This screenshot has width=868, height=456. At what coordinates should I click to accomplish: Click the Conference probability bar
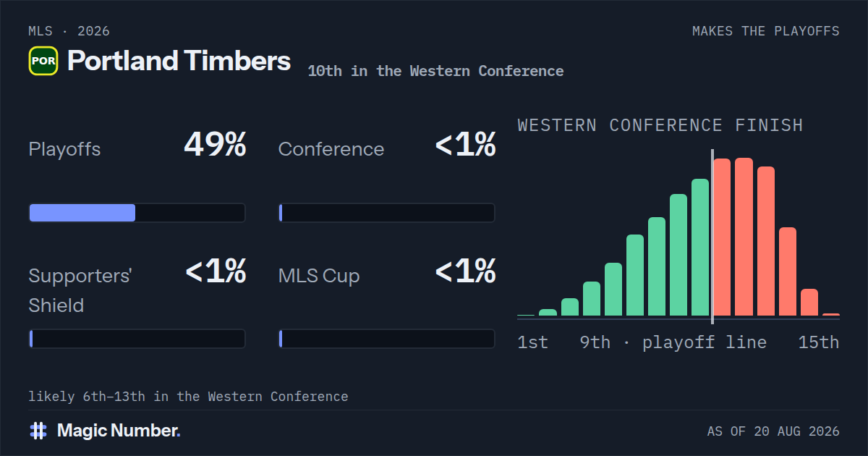click(x=387, y=213)
